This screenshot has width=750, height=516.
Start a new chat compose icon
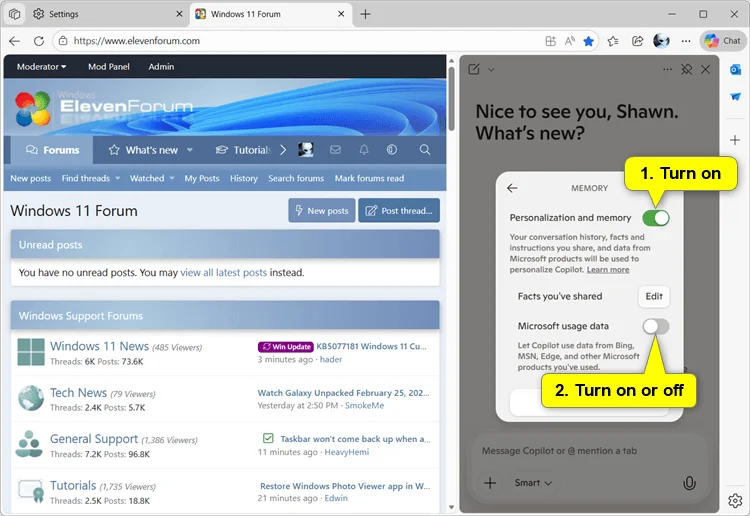(474, 69)
